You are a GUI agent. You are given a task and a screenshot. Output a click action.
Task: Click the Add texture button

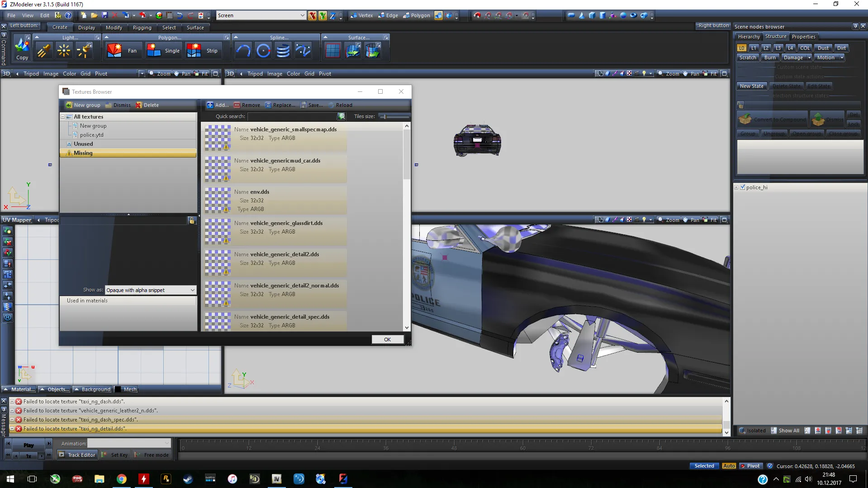click(x=218, y=105)
